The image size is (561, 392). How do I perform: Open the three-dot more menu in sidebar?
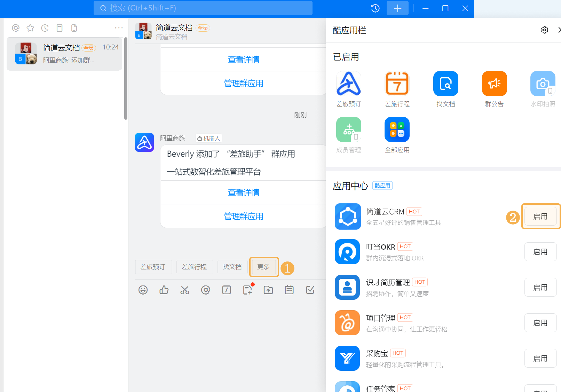pyautogui.click(x=119, y=28)
